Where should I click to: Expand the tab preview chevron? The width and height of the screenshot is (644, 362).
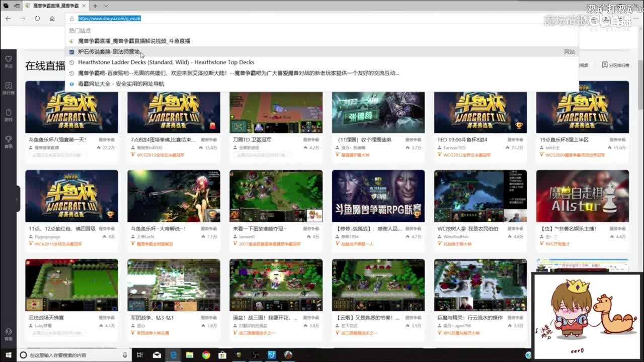[106, 6]
